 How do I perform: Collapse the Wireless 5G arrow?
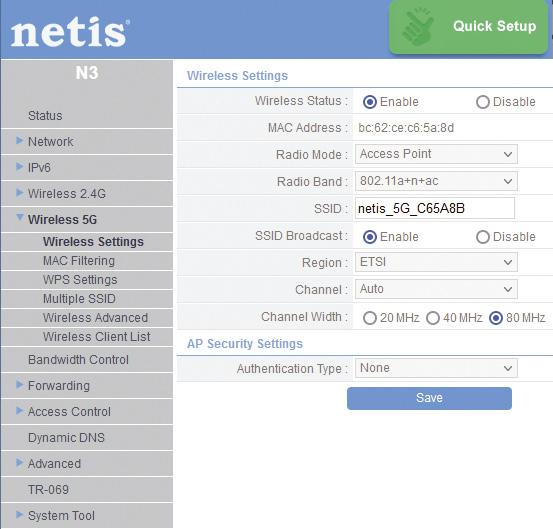pos(20,218)
